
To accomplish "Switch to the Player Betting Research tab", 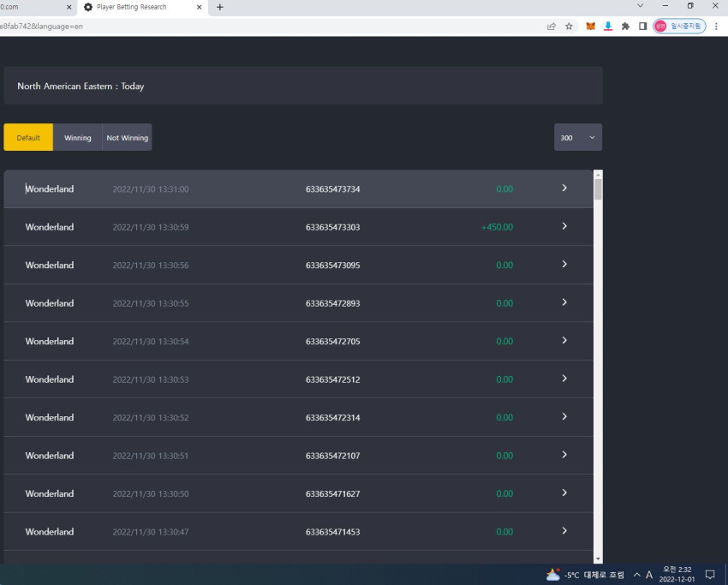I will (x=143, y=7).
